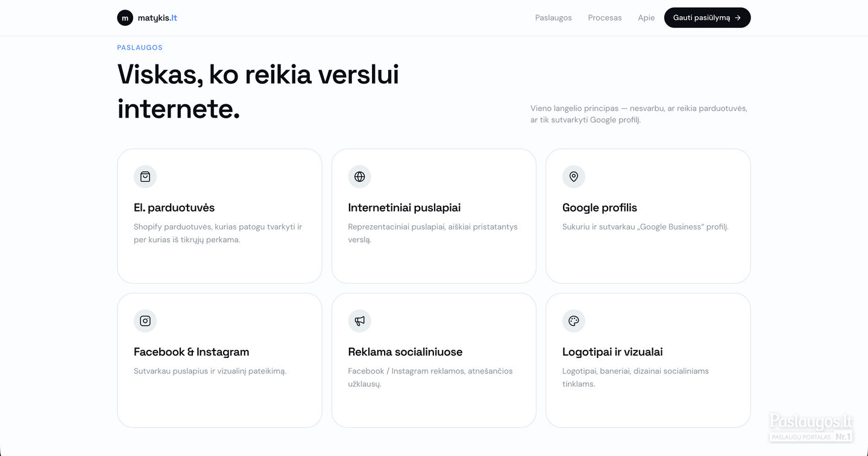The width and height of the screenshot is (868, 456).
Task: Click the Gauti pasiūlymą button
Action: point(707,18)
